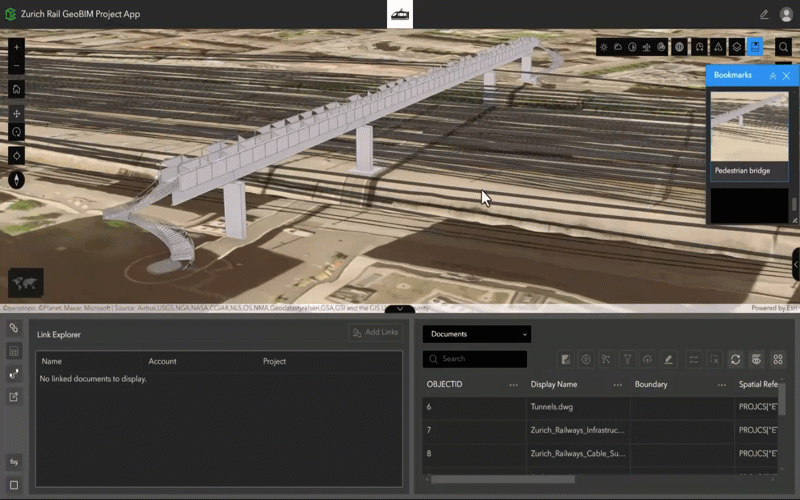Image resolution: width=800 pixels, height=500 pixels.
Task: Click the table Search input field
Action: click(475, 359)
